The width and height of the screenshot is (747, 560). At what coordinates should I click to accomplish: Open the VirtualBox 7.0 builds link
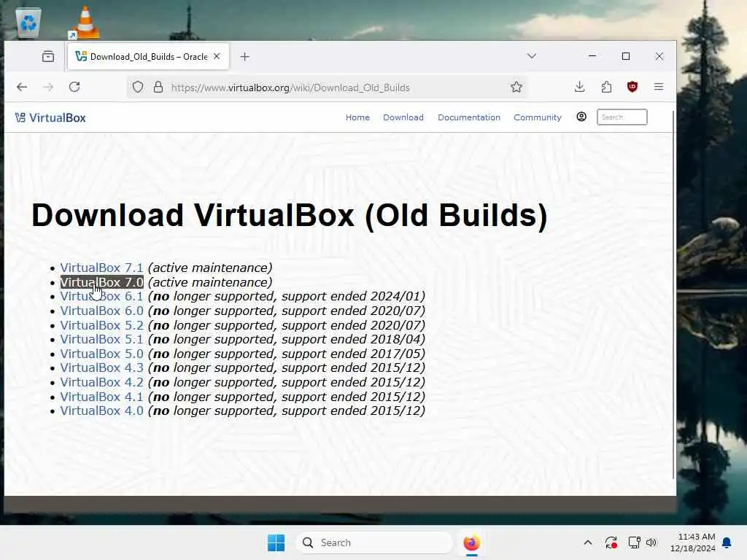point(101,282)
